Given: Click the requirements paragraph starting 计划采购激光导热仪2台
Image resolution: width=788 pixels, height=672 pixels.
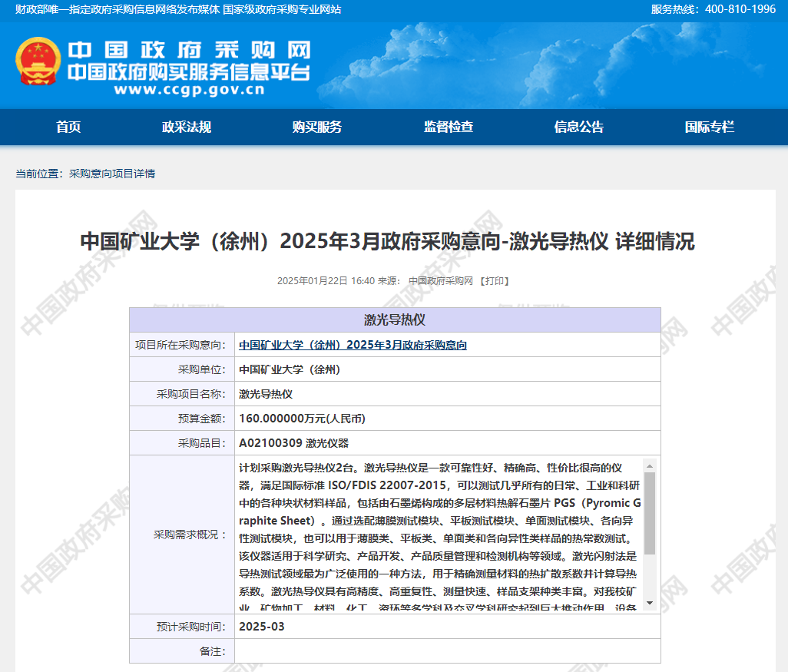Looking at the screenshot, I should 440,535.
